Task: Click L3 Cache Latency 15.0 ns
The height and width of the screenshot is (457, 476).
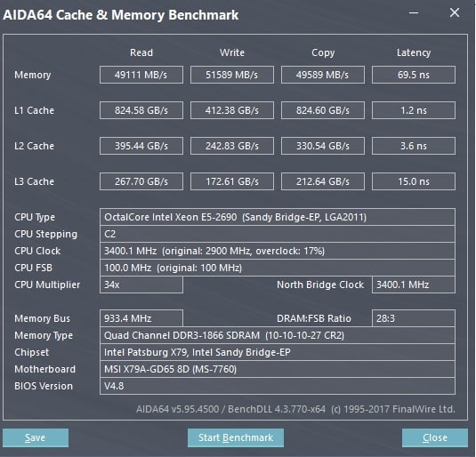Action: (414, 181)
